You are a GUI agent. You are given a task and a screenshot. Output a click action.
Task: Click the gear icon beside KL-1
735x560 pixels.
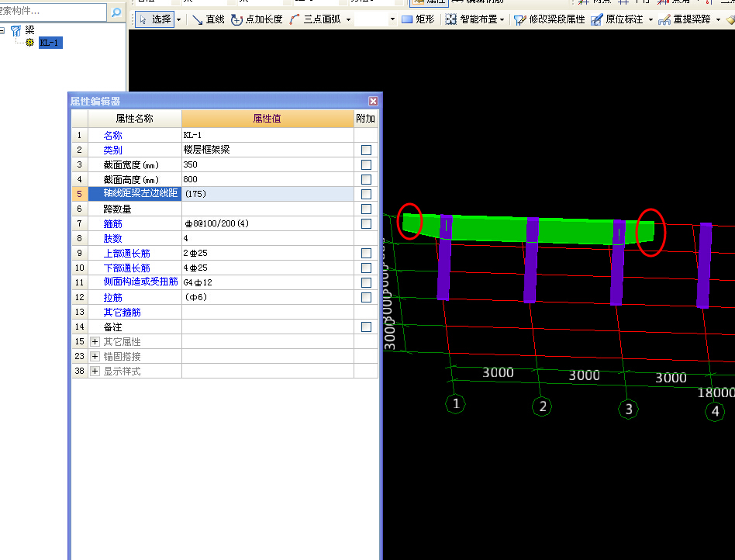point(30,43)
